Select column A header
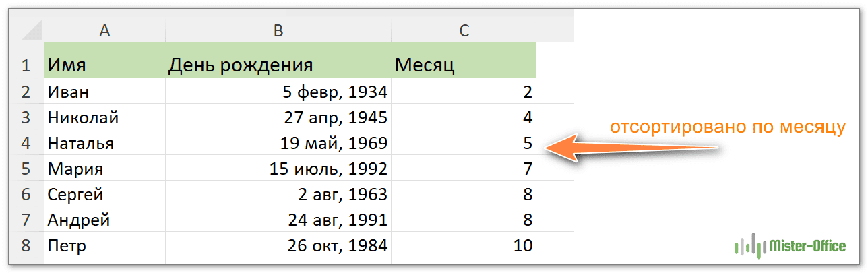The width and height of the screenshot is (868, 273). (x=104, y=30)
